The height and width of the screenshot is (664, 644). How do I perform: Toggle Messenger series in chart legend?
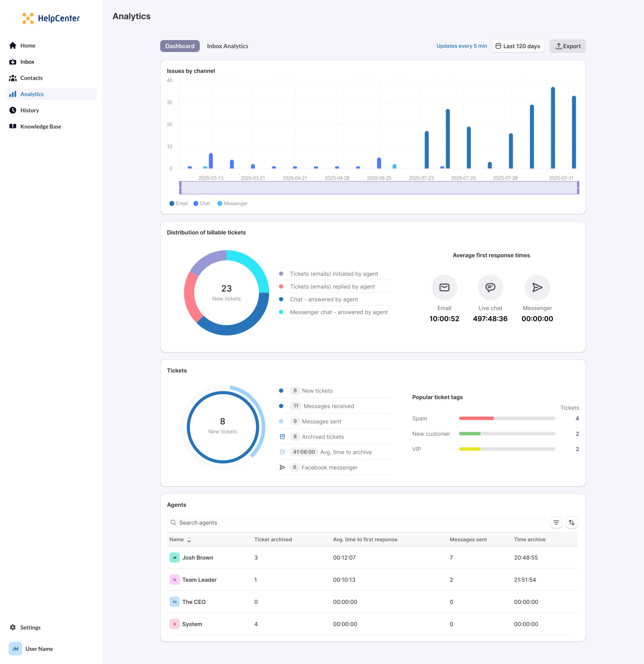pos(233,204)
